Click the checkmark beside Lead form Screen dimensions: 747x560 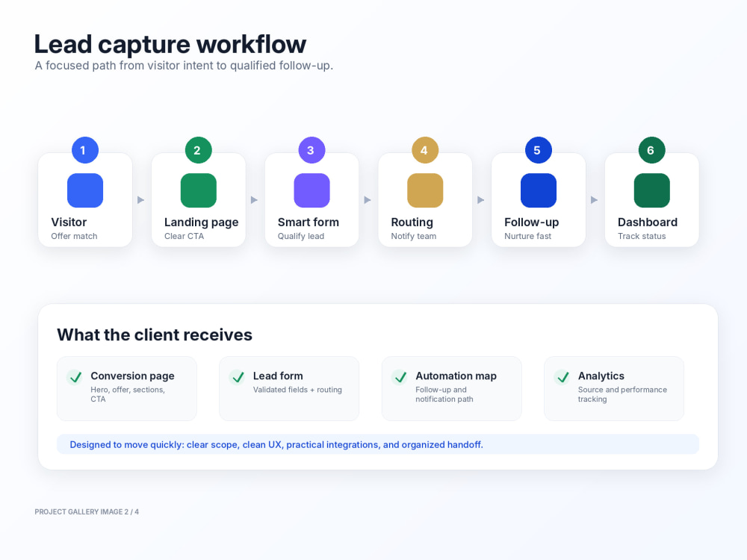(x=238, y=377)
